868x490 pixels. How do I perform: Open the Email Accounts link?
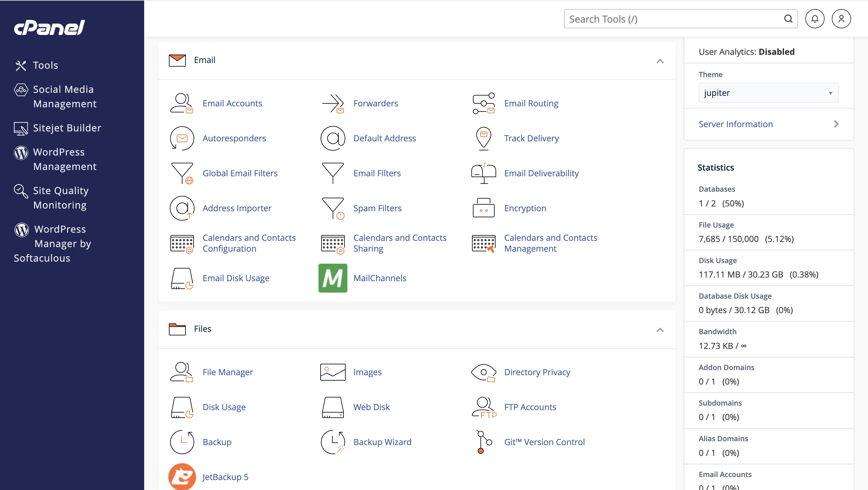tap(232, 103)
